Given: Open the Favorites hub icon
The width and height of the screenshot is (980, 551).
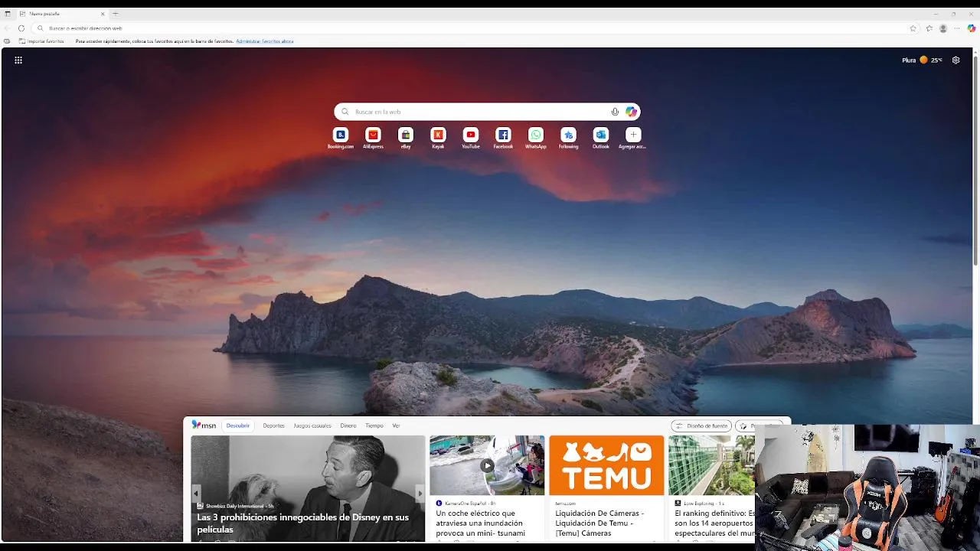Looking at the screenshot, I should pos(929,28).
